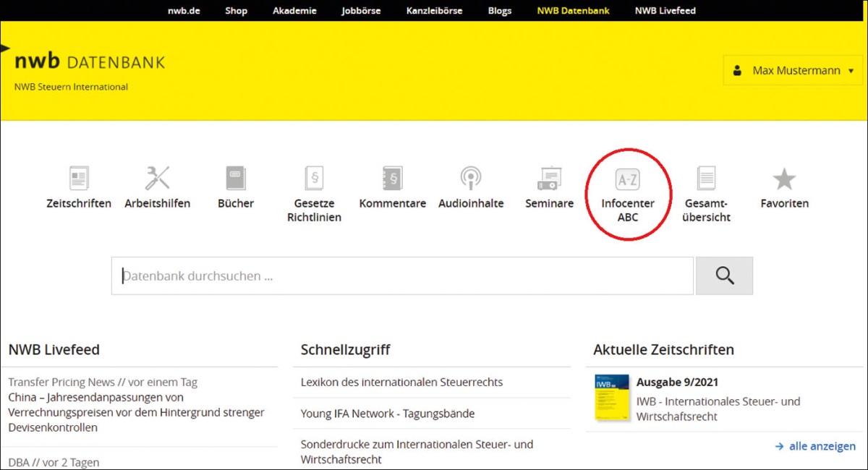Show Favoriten star icon

click(x=784, y=179)
